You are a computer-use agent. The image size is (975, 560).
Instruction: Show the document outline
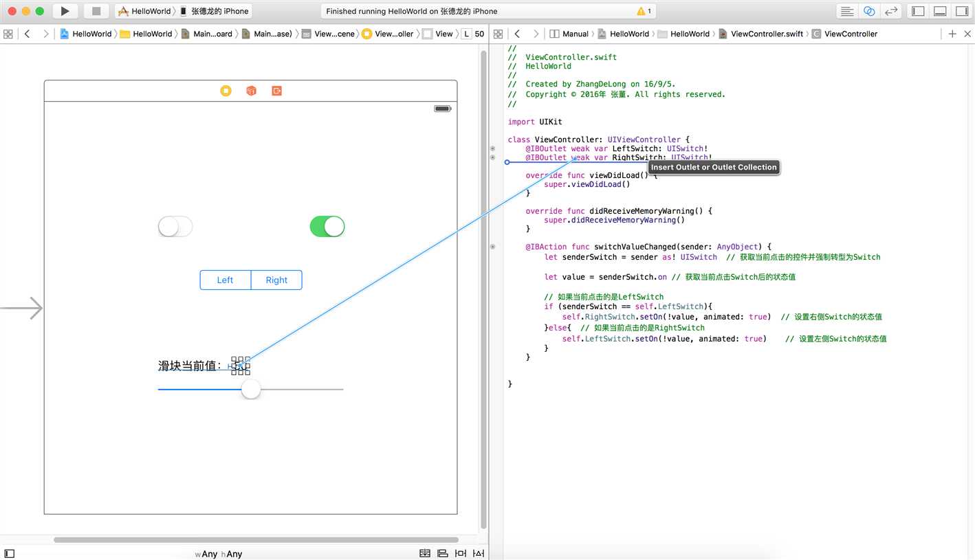pos(10,554)
